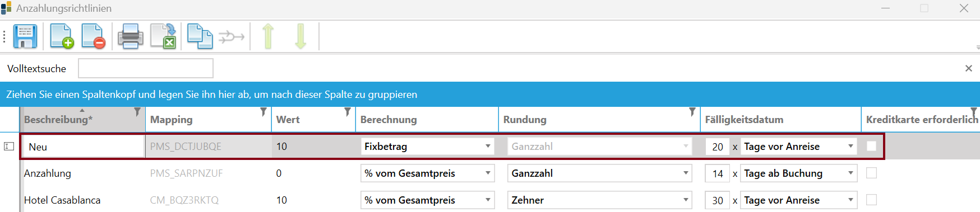Save changes with the floppy disk icon

click(x=25, y=37)
